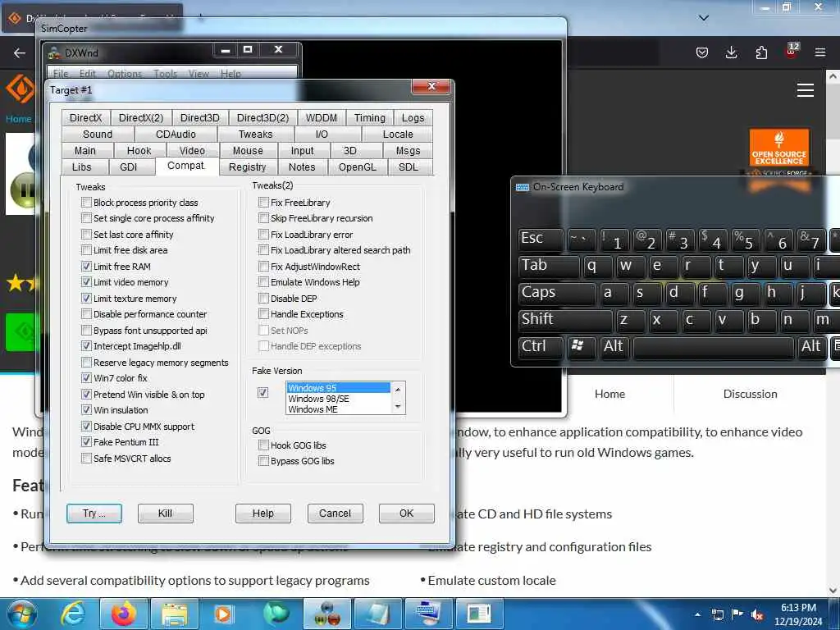Viewport: 840px width, 630px height.
Task: Toggle Fake Pentium III checkbox
Action: [x=86, y=442]
